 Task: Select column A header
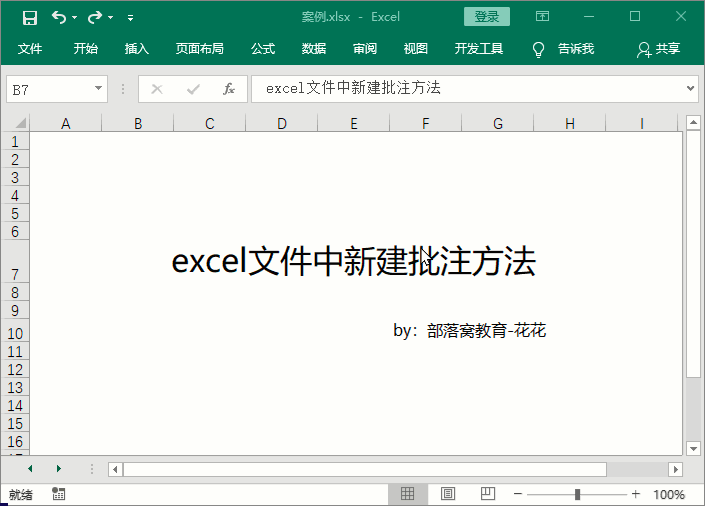[x=66, y=123]
